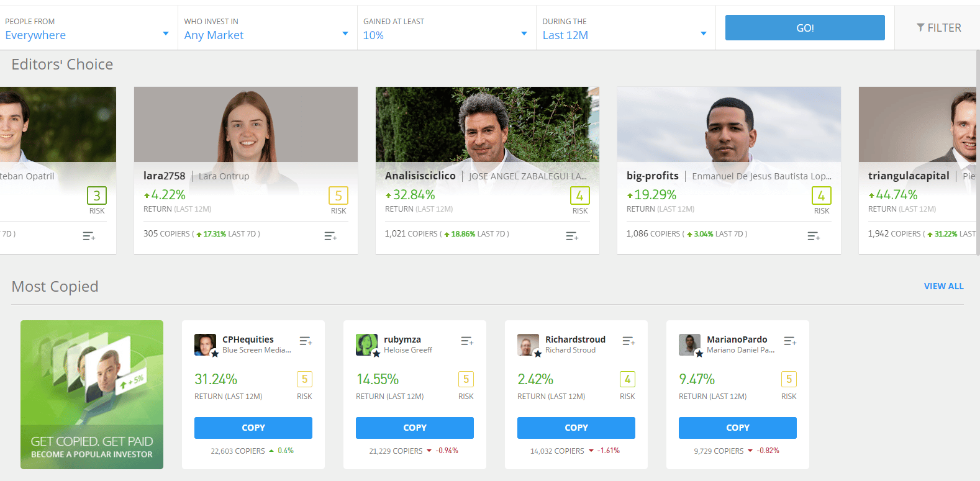980x481 pixels.
Task: Copy CPHequities trader
Action: 253,428
